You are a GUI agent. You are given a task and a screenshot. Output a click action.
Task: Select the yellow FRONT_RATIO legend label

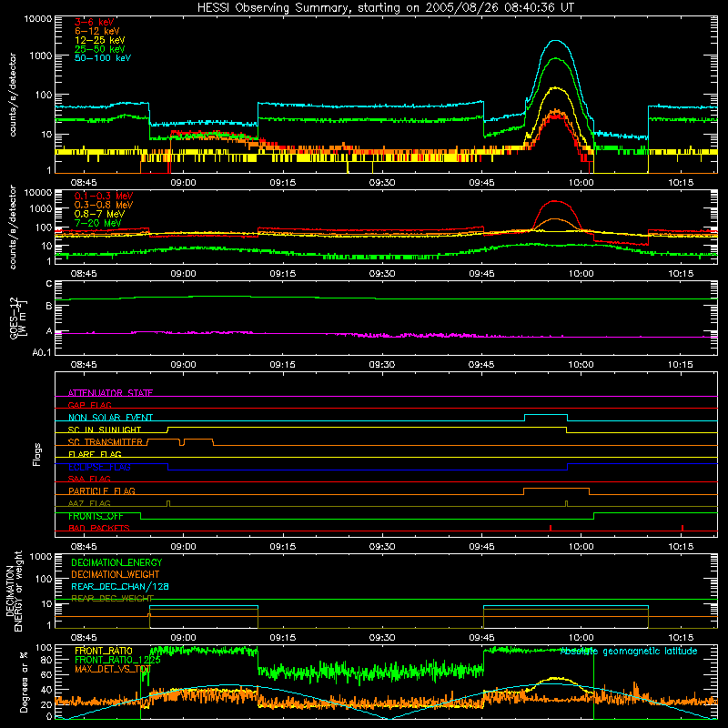pyautogui.click(x=104, y=651)
